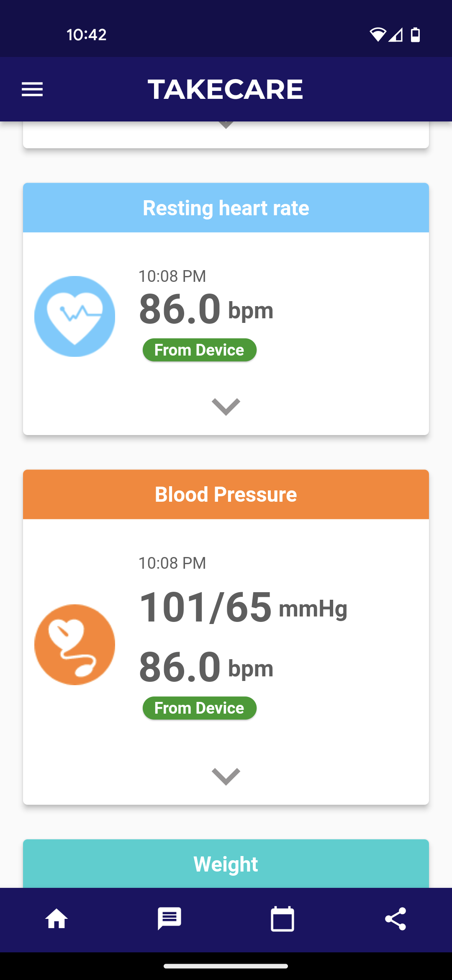
Task: Expand the Resting heart rate card chevron
Action: [x=226, y=406]
